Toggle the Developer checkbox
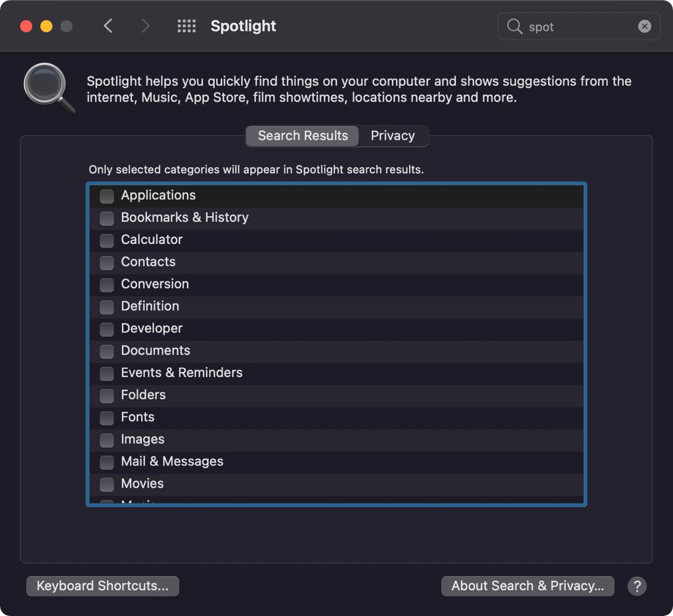Viewport: 673px width, 616px height. [107, 329]
